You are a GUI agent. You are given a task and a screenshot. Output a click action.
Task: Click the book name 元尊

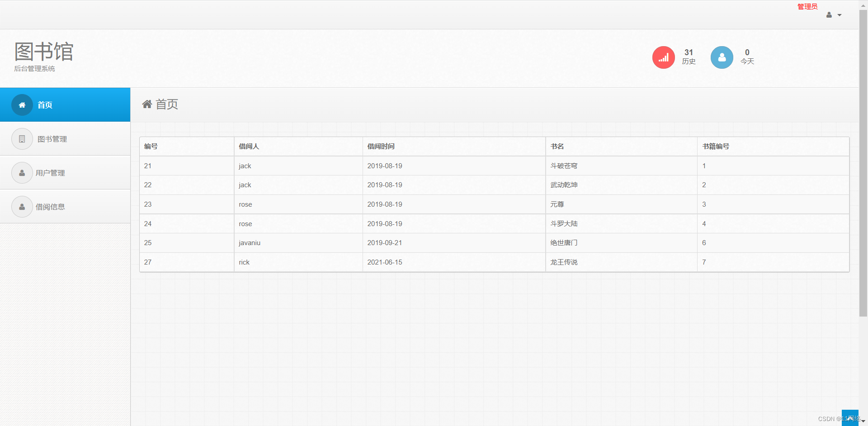557,204
